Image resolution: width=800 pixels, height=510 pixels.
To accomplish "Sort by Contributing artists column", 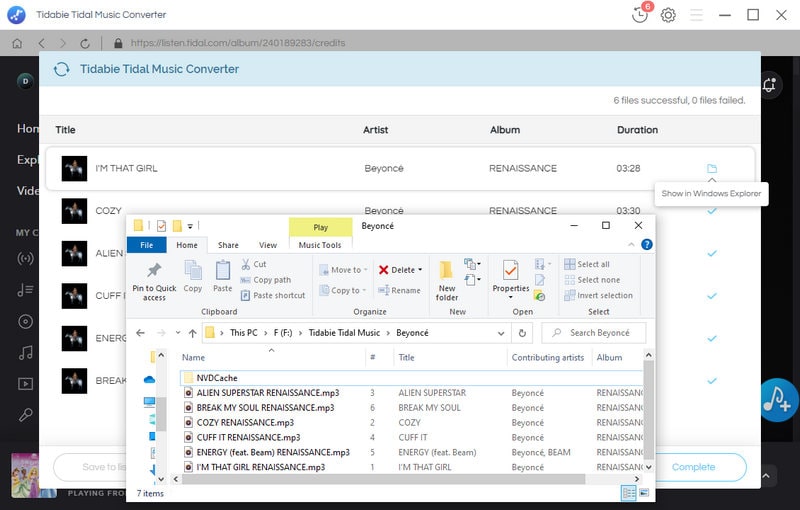I will coord(547,358).
